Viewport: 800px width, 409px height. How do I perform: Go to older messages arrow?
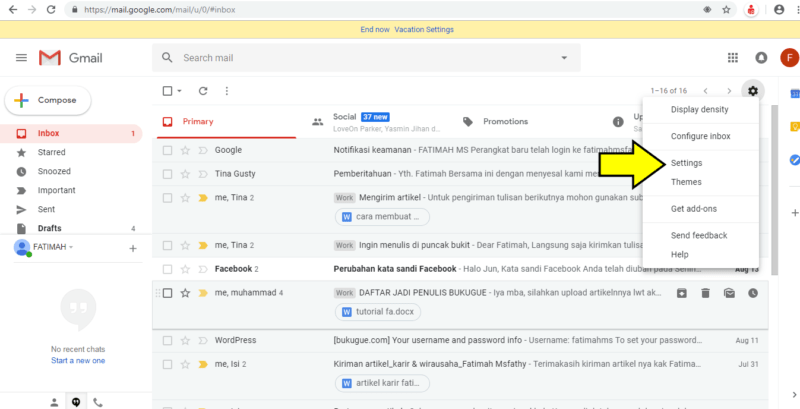coord(729,91)
